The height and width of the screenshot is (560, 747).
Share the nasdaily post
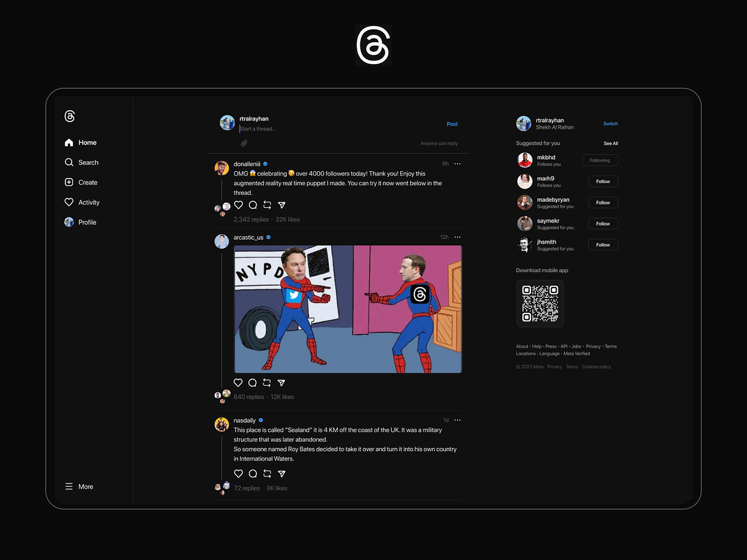[281, 474]
